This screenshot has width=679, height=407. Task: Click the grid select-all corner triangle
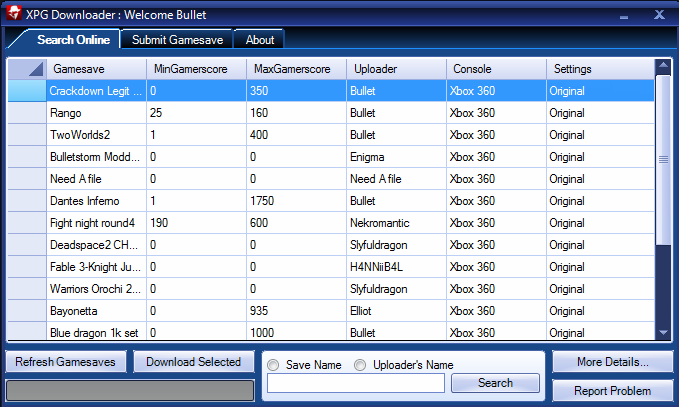36,69
